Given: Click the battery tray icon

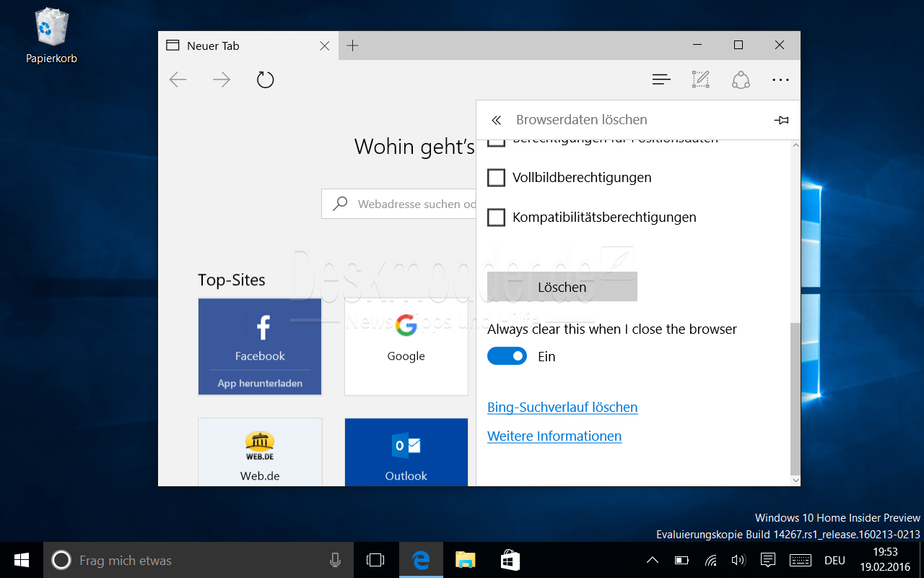Looking at the screenshot, I should tap(681, 560).
